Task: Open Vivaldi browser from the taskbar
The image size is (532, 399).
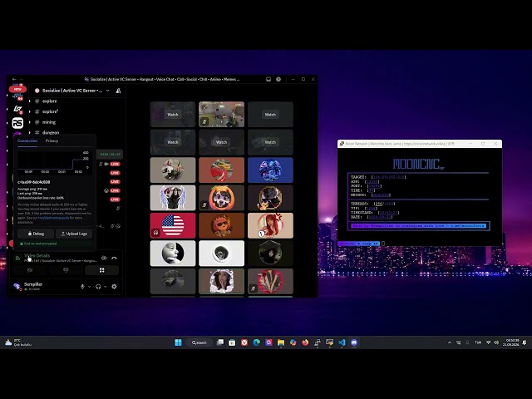Action: [244, 342]
